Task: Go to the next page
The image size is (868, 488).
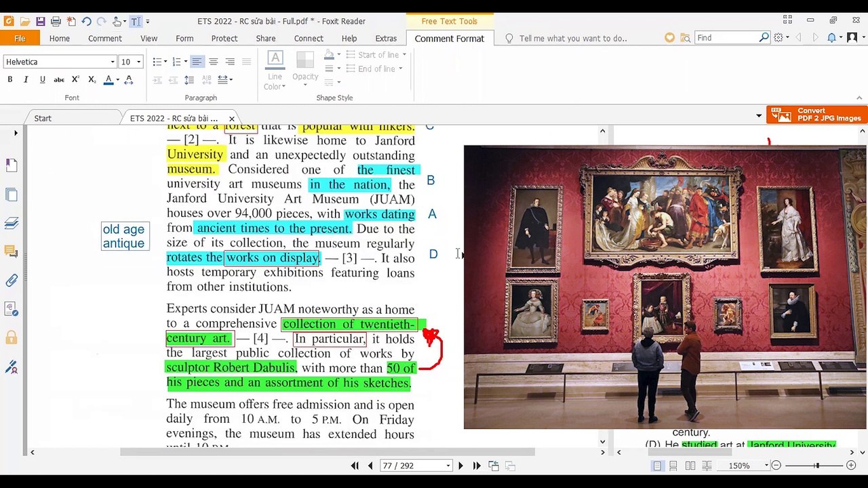Action: [460, 466]
